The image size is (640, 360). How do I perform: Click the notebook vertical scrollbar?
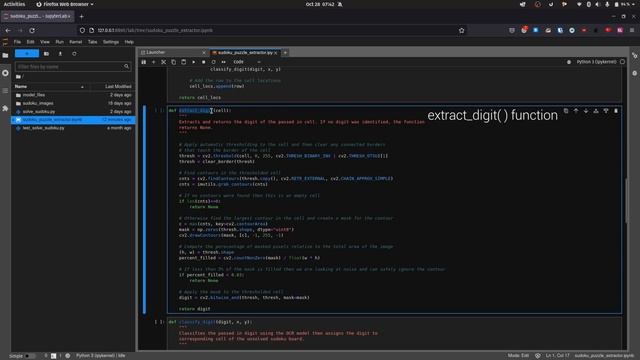[626, 201]
